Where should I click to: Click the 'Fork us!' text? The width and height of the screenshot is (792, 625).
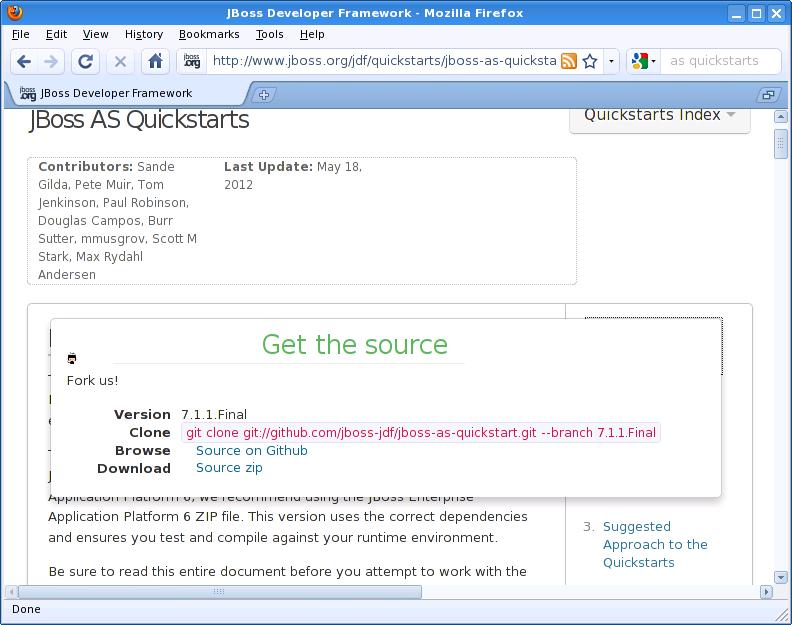click(92, 380)
